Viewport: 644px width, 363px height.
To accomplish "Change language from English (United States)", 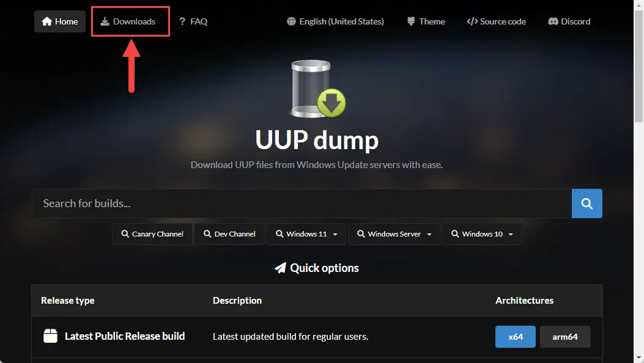I will click(x=335, y=21).
